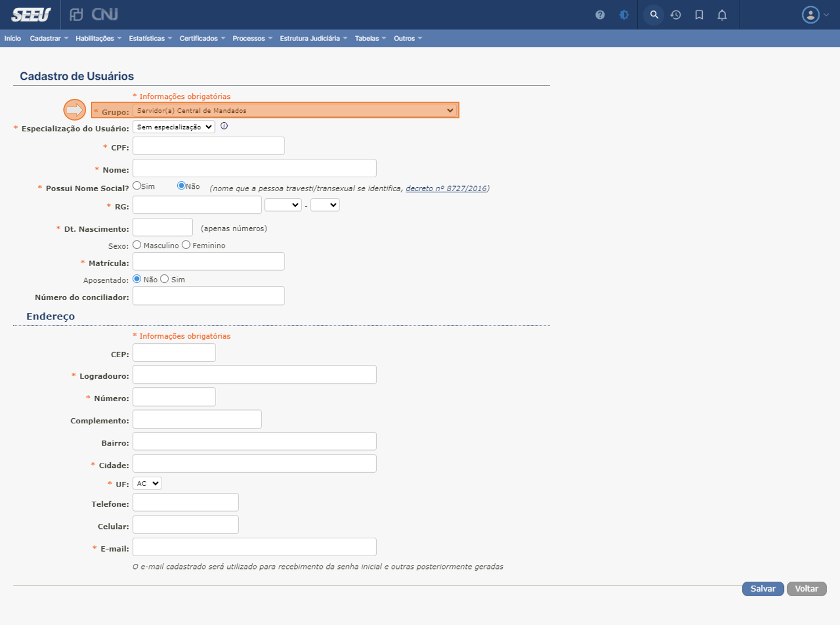This screenshot has height=625, width=840.
Task: Click the Voltar button
Action: pos(807,589)
